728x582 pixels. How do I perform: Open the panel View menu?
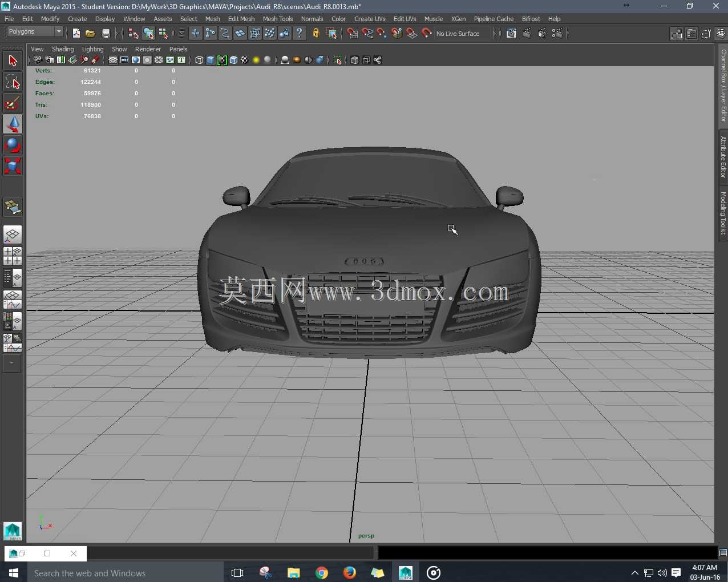37,49
